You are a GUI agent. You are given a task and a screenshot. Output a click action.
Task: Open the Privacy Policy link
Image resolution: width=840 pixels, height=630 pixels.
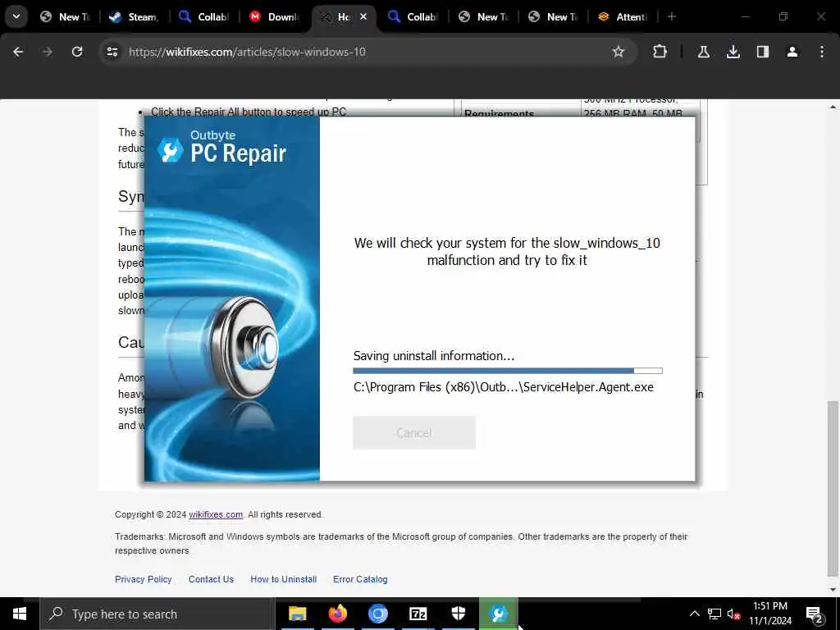point(143,579)
